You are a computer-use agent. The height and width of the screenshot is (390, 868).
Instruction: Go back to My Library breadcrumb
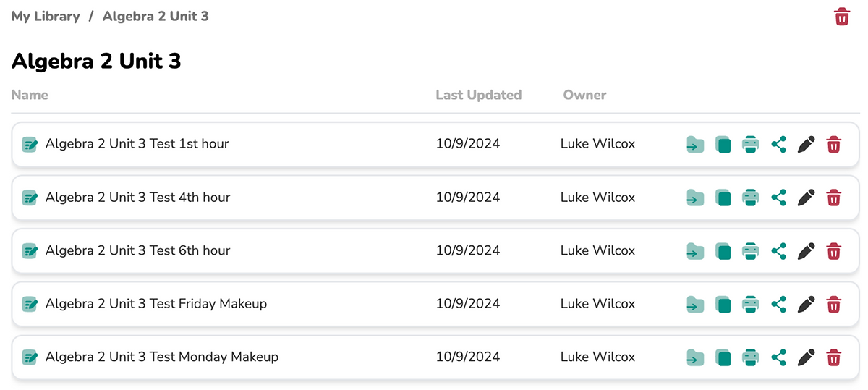[46, 16]
